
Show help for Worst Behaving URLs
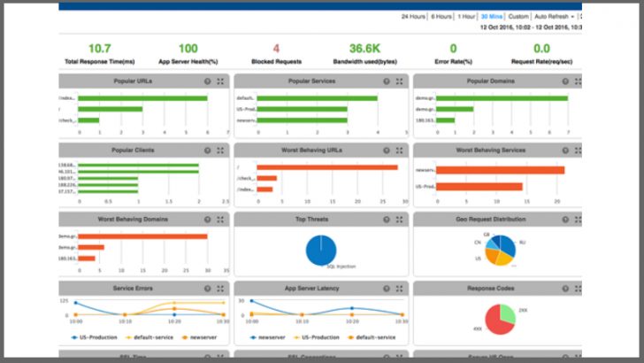(387, 151)
